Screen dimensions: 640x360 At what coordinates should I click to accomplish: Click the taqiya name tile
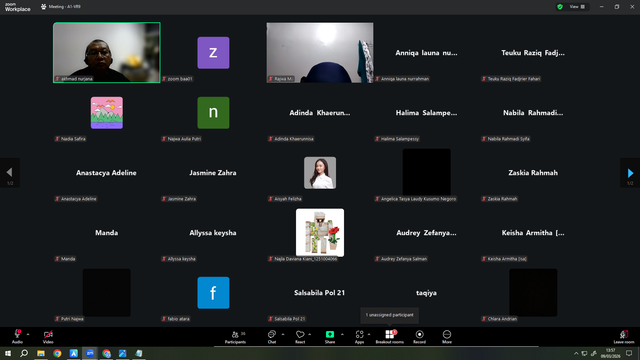(x=426, y=293)
